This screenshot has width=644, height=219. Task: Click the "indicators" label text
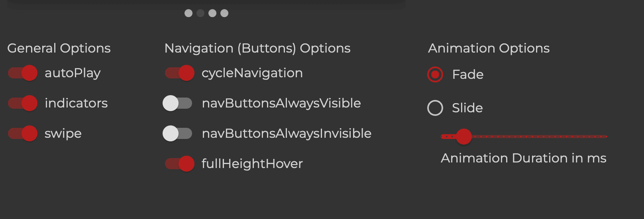click(x=76, y=103)
